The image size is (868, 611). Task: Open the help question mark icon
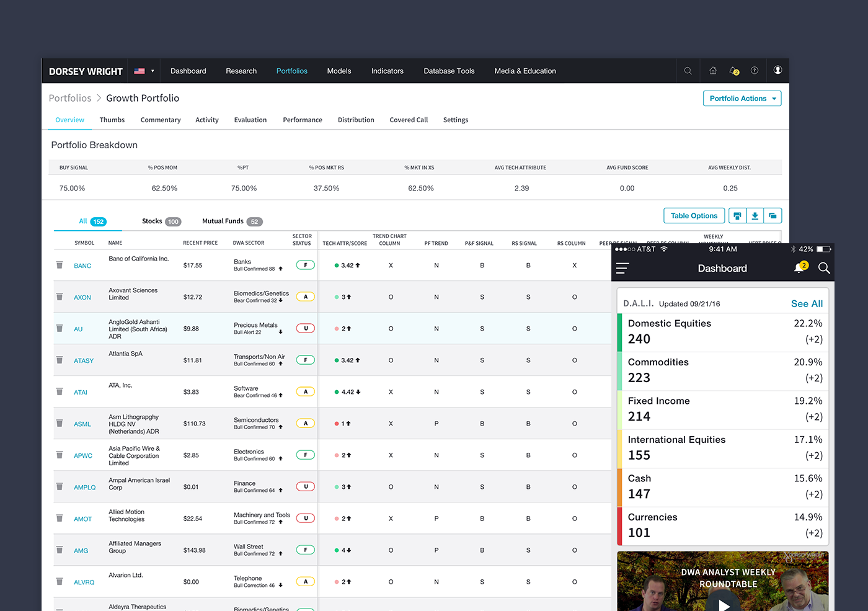[x=755, y=71]
